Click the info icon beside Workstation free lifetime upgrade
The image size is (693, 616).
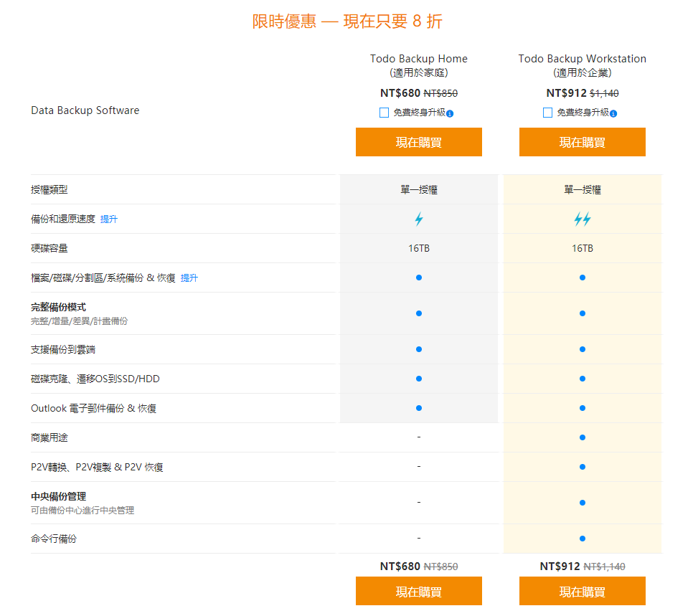pyautogui.click(x=613, y=113)
